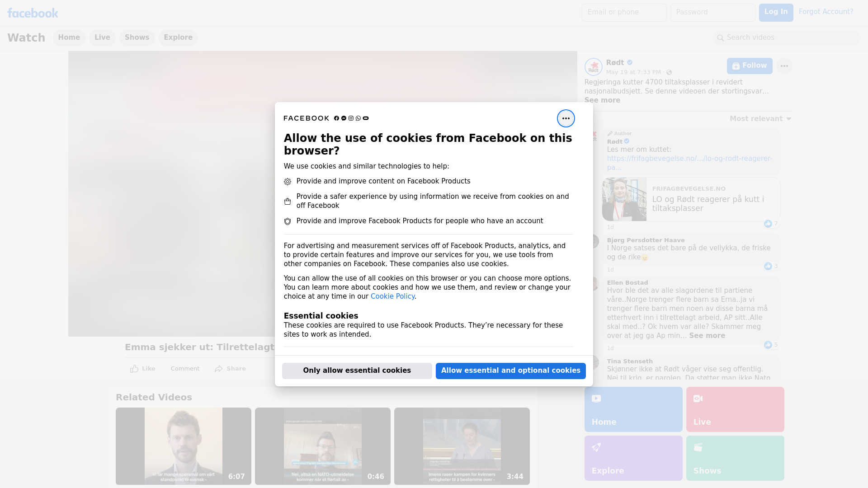
Task: Switch to the Shows tab in Watch
Action: tap(137, 38)
